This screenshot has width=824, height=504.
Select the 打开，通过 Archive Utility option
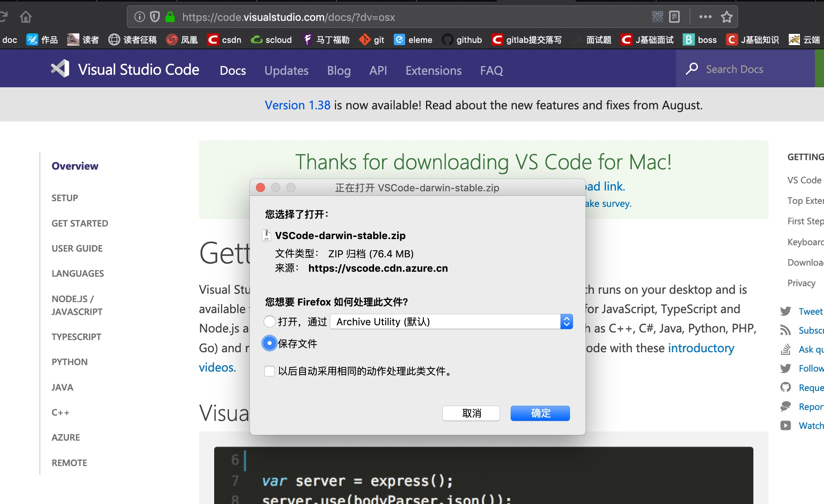coord(269,321)
